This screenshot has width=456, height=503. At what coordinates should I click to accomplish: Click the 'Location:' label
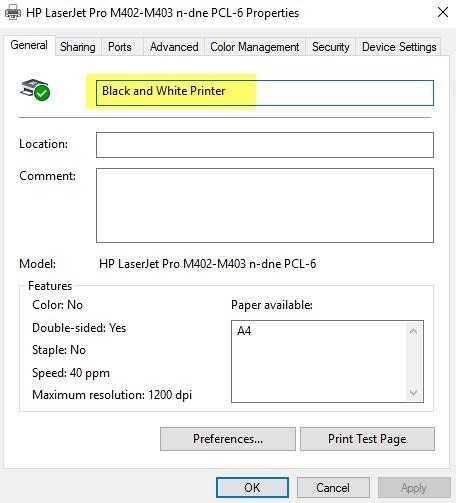44,144
